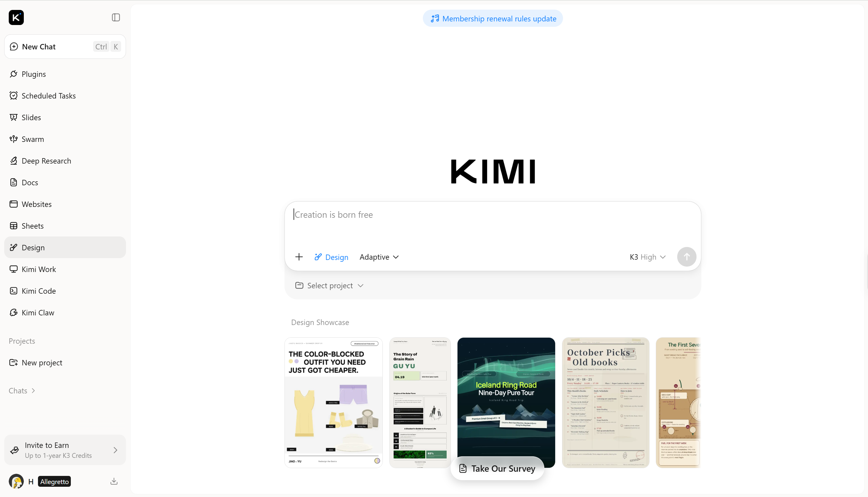Viewport: 868px width, 497px height.
Task: Click the Invite to Earn chevron arrow
Action: click(x=115, y=450)
